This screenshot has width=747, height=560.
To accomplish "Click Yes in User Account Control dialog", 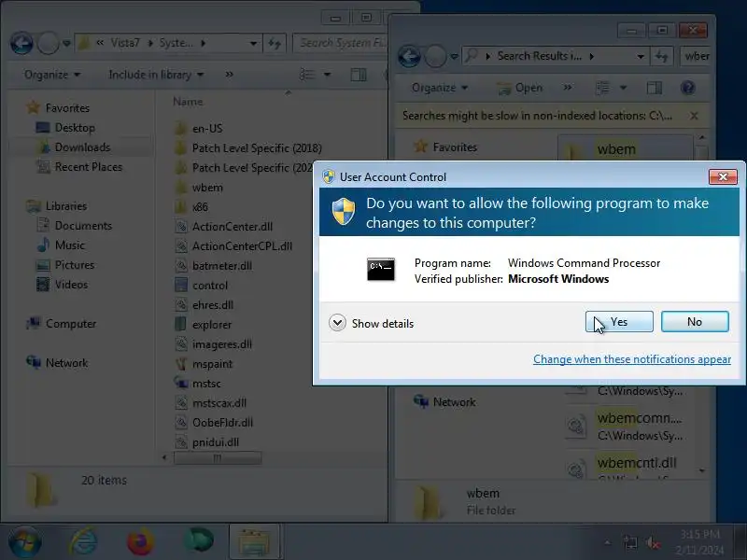I will (x=619, y=322).
